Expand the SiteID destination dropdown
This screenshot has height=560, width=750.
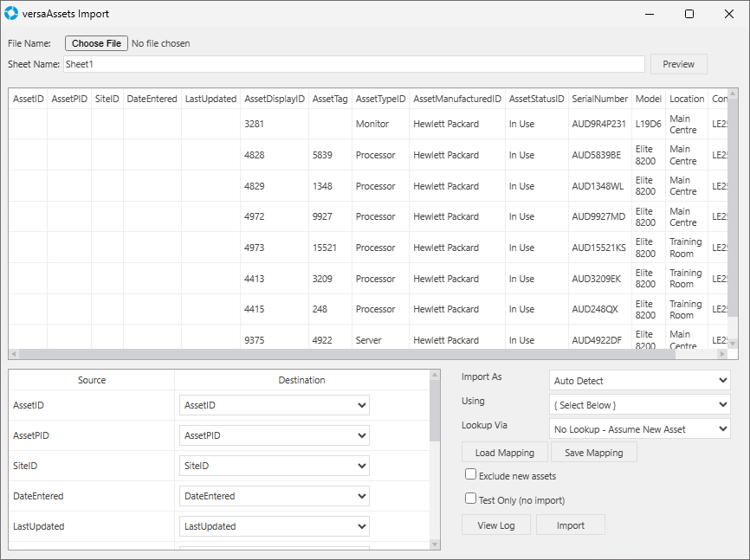click(x=274, y=466)
